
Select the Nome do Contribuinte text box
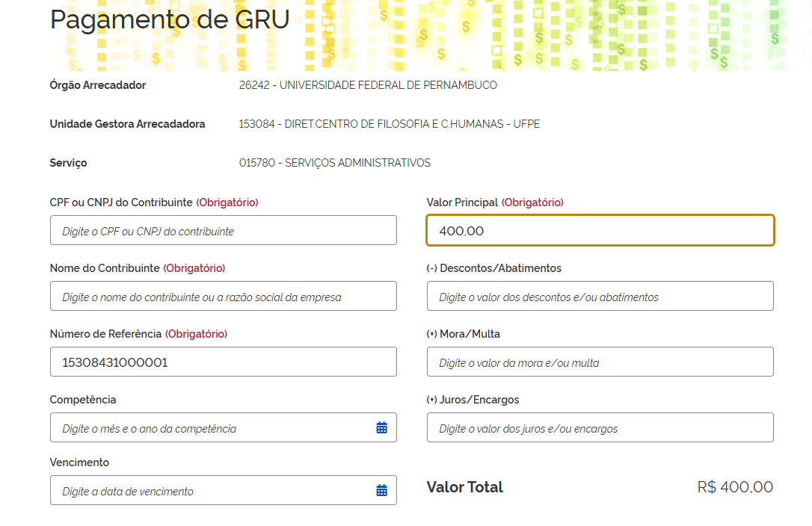[x=224, y=296]
